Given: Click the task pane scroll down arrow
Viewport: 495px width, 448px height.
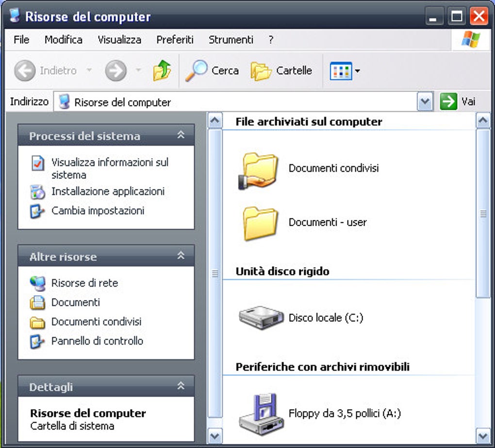Looking at the screenshot, I should (x=215, y=436).
